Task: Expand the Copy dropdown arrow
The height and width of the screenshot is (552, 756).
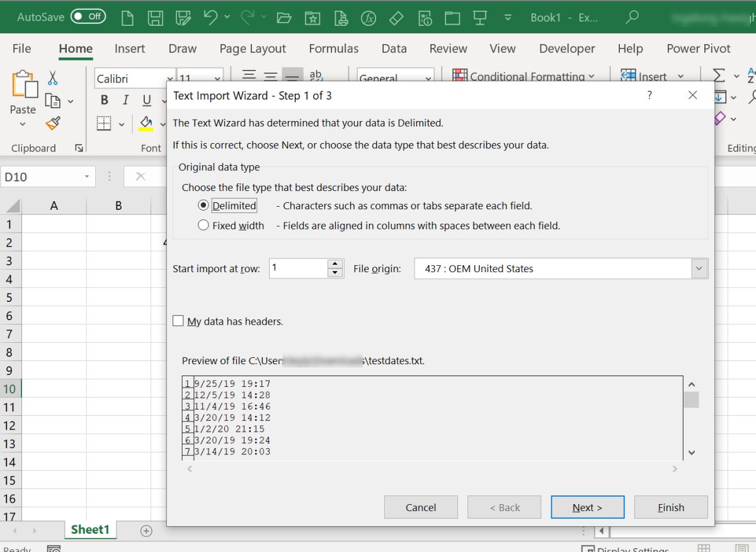Action: (70, 101)
